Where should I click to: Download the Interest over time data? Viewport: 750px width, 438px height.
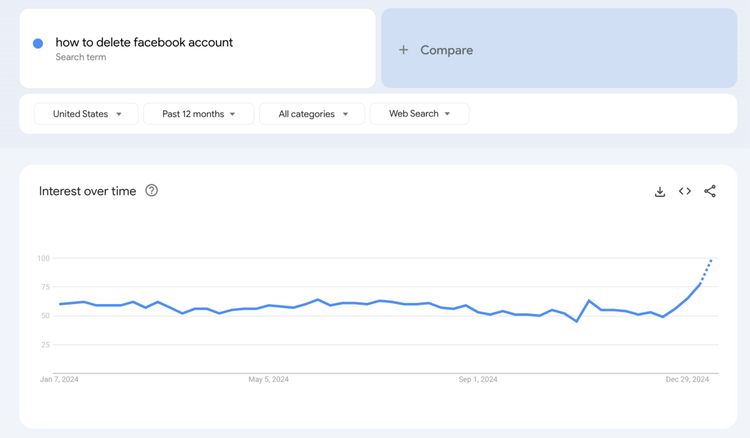tap(660, 192)
